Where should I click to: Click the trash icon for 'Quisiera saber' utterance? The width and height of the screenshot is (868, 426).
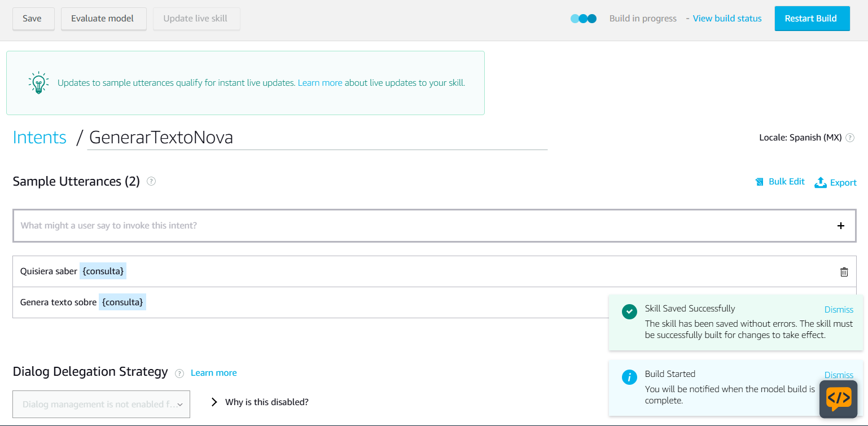click(844, 272)
